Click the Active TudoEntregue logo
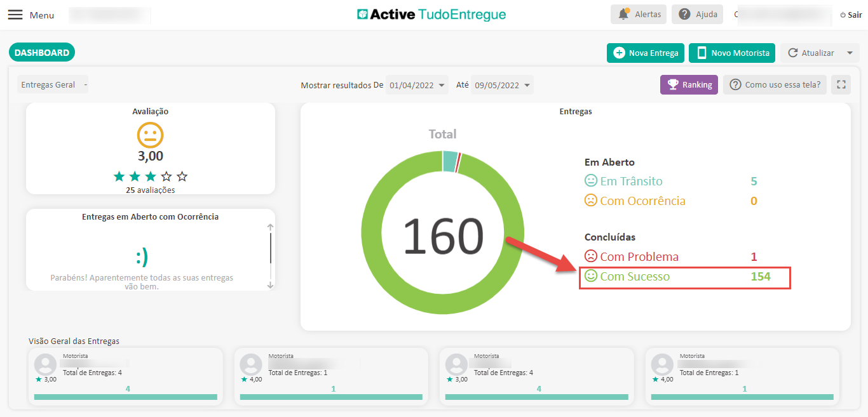Image resolution: width=868 pixels, height=417 pixels. point(431,14)
